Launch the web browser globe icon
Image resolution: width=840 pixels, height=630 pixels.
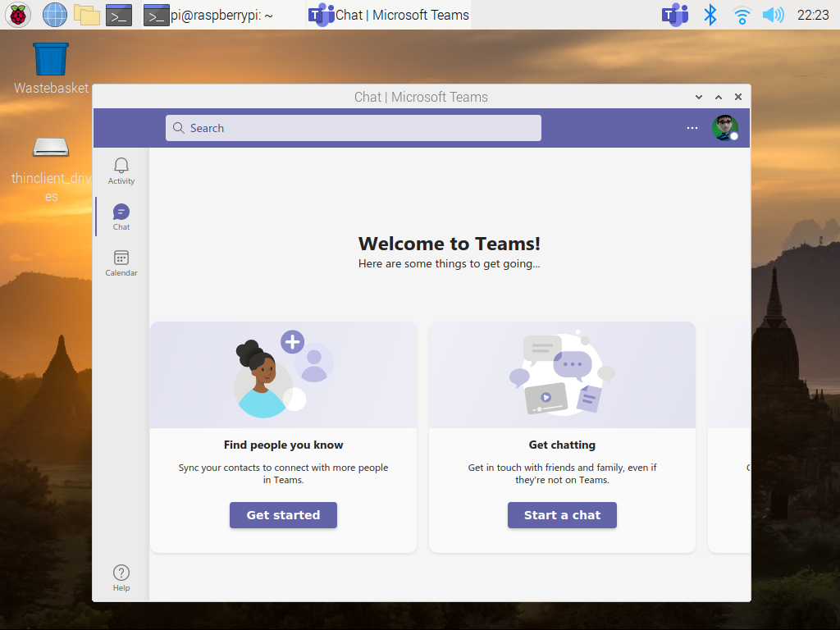pos(55,15)
